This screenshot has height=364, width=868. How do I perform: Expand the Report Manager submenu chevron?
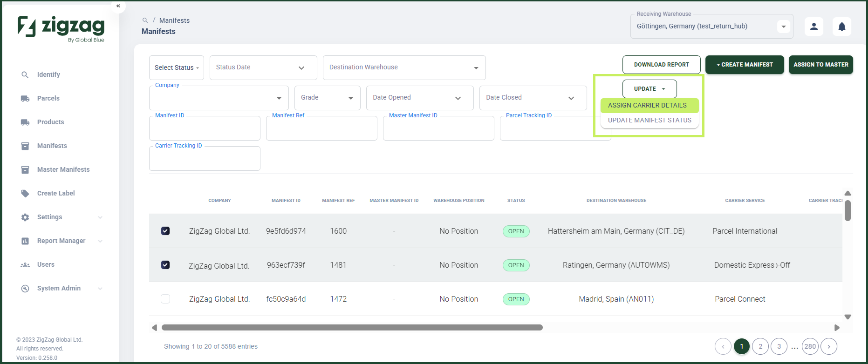(x=100, y=241)
